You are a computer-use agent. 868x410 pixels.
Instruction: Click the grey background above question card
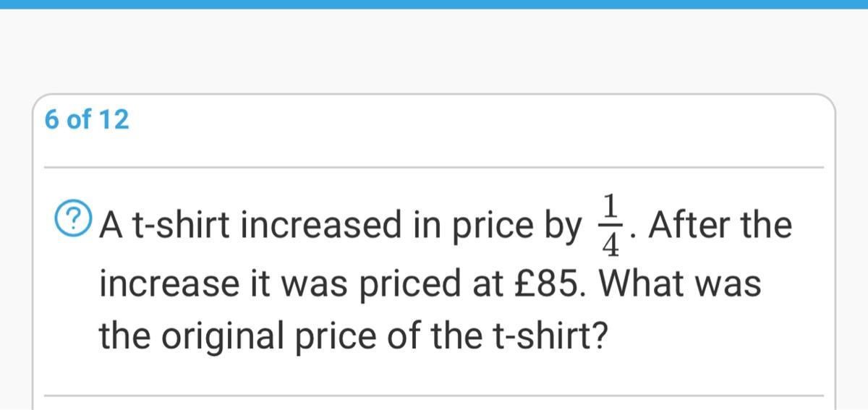coord(434,51)
